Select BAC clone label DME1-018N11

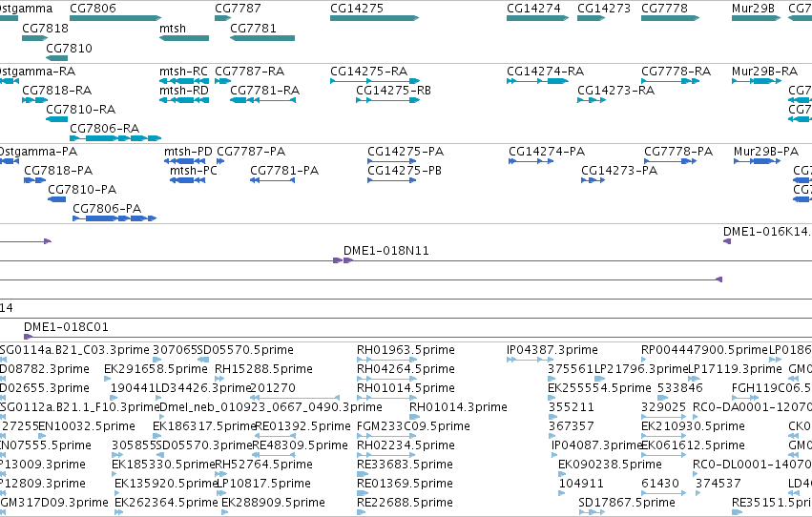pos(386,251)
